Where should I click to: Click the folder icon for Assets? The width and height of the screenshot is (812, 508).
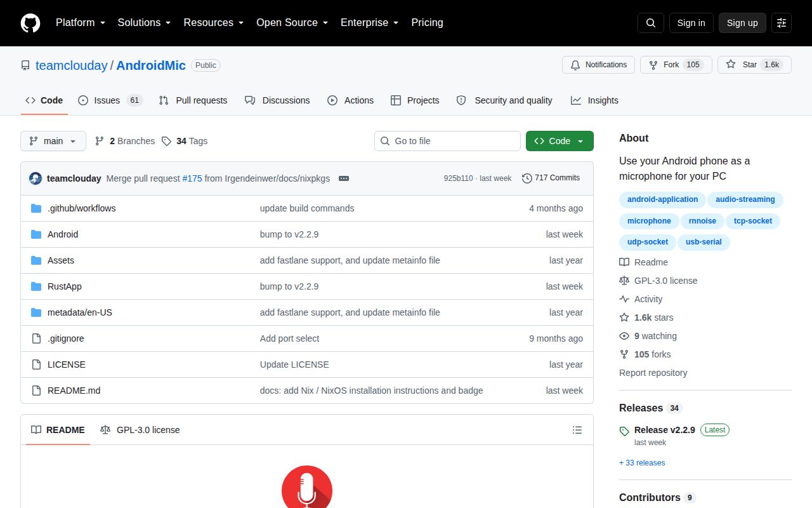tap(36, 260)
